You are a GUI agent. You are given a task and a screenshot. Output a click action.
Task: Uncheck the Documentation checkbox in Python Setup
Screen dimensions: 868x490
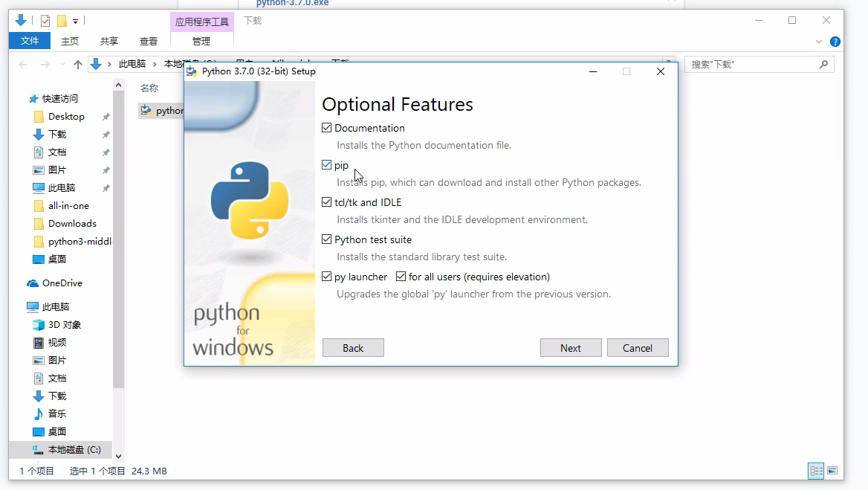pos(326,128)
